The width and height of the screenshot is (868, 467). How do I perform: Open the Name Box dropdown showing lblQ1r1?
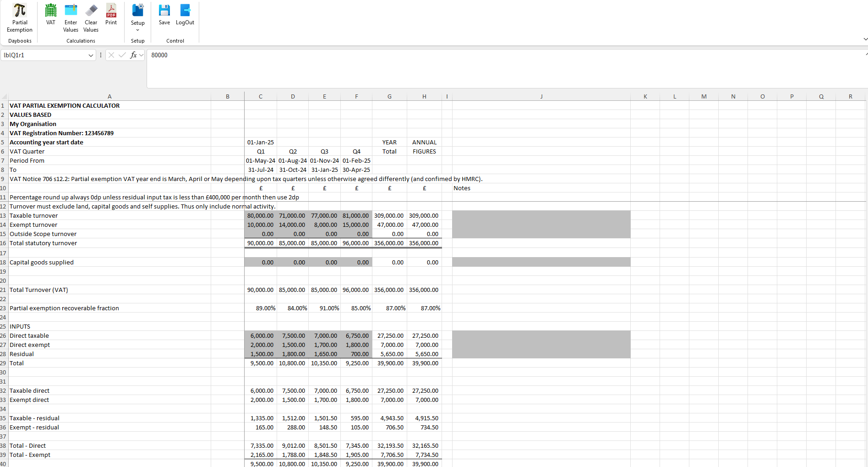coord(91,55)
